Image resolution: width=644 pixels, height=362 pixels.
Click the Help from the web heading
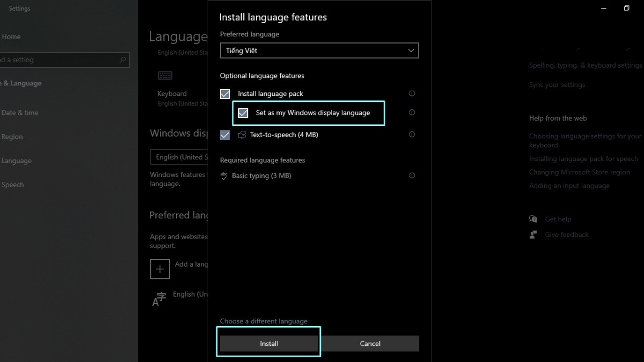coord(558,118)
